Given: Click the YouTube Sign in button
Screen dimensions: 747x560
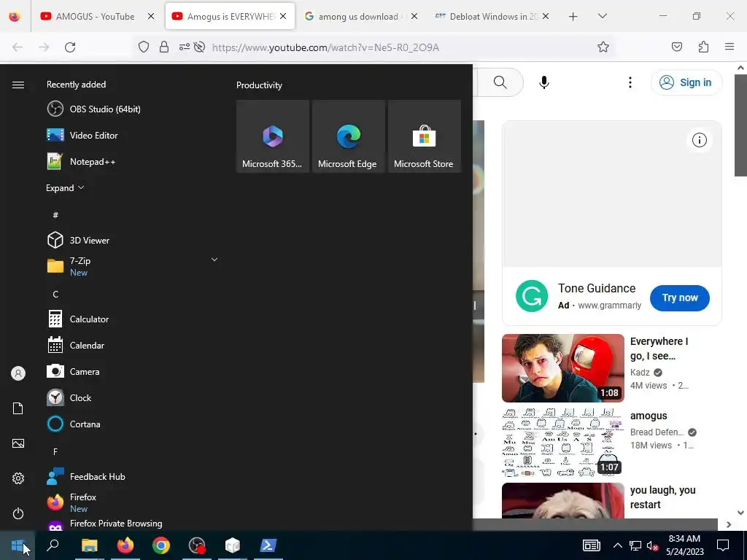Looking at the screenshot, I should [686, 82].
